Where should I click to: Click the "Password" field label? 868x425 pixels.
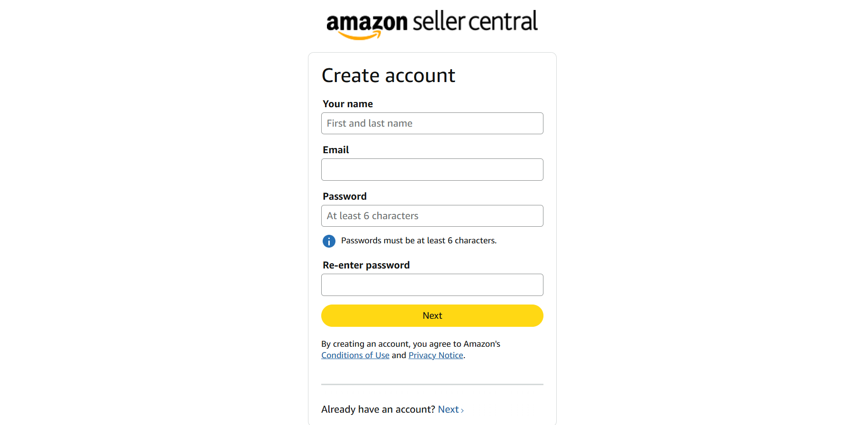344,196
